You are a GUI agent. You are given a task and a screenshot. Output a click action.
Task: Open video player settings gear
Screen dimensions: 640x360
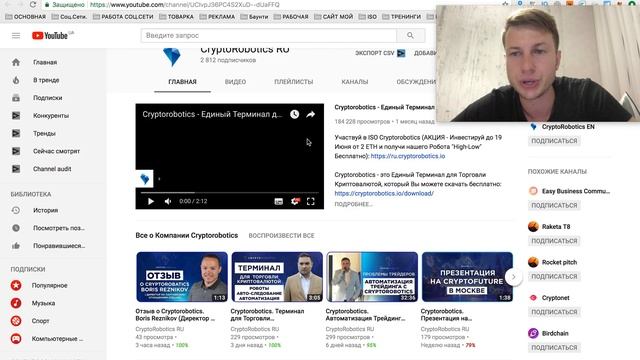[295, 201]
